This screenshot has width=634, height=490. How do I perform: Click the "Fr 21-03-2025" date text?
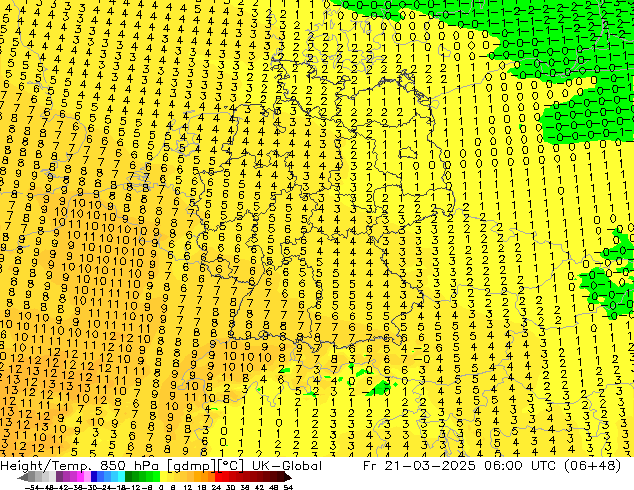(x=419, y=466)
